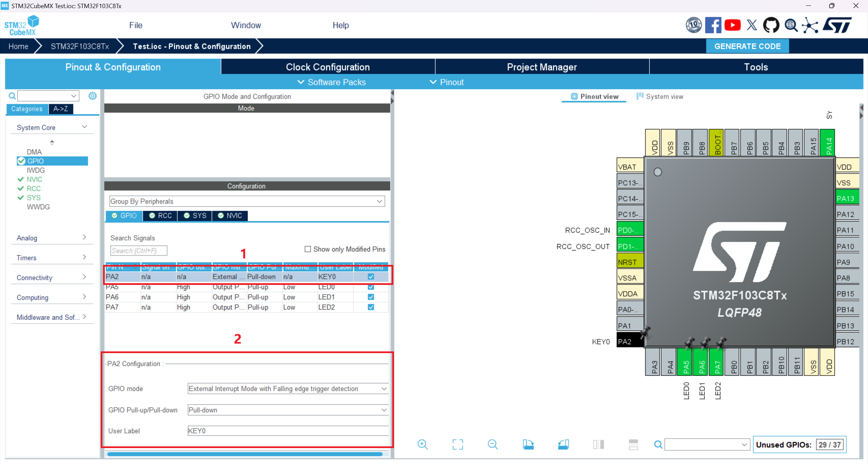Rotate the chip clockwise icon
Viewport: 868px width, 464px height.
528,444
